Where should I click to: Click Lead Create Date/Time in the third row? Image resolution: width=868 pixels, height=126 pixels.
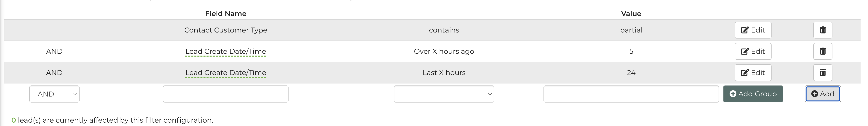coord(225,73)
